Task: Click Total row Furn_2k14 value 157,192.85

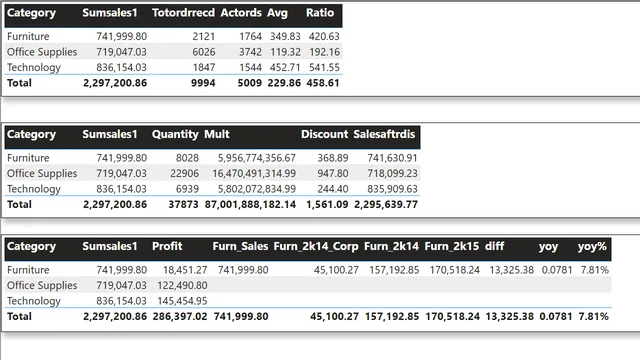Action: (392, 316)
